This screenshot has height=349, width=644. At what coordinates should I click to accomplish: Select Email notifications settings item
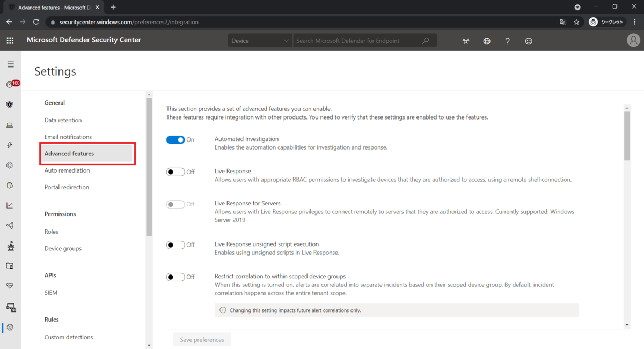(x=68, y=137)
